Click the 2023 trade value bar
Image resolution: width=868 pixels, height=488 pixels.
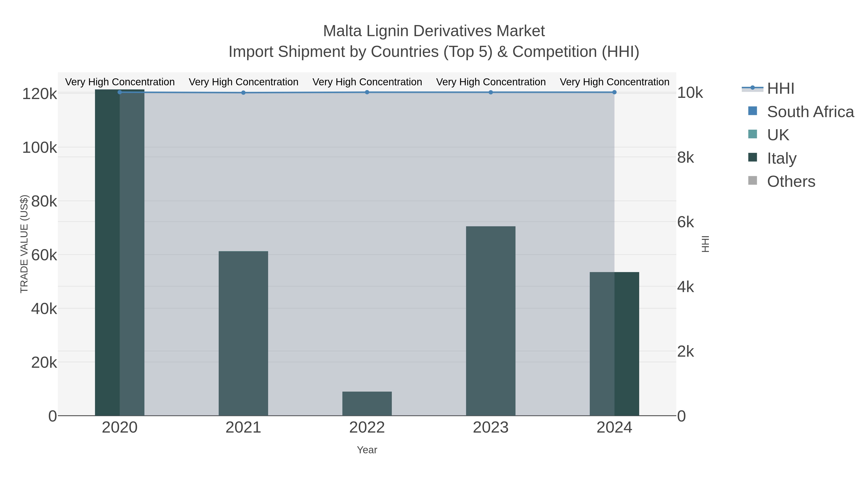pyautogui.click(x=491, y=321)
